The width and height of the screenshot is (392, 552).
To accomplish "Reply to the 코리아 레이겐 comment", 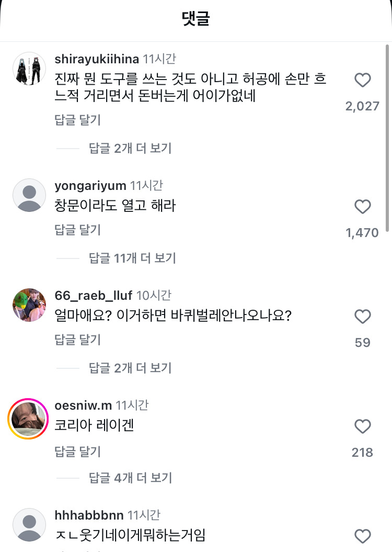I will coord(78,452).
